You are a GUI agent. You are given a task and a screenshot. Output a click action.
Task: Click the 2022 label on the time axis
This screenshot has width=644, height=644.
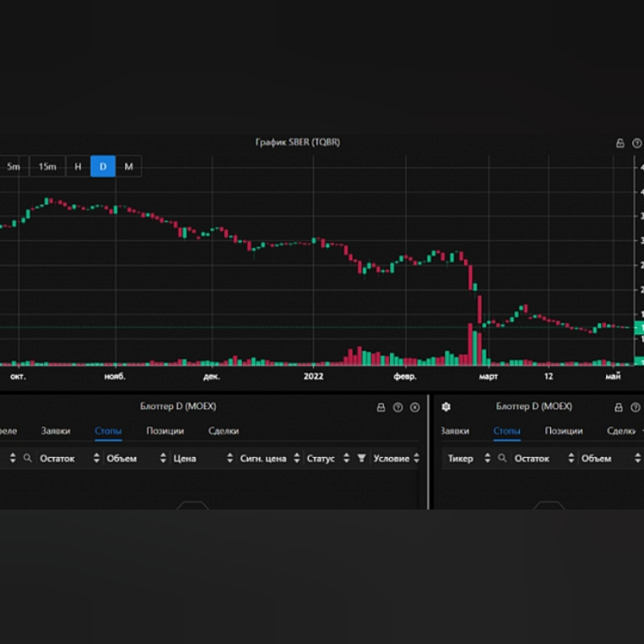tap(313, 376)
